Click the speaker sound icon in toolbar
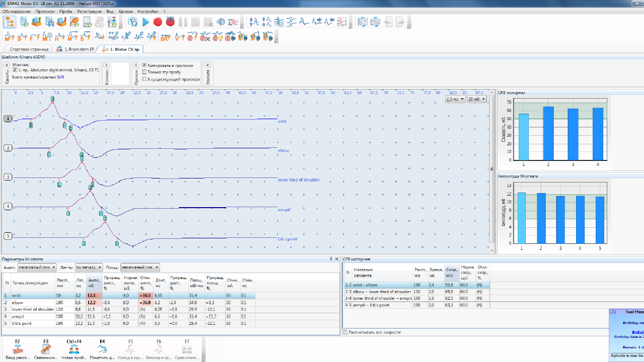This screenshot has width=644, height=362. coord(220,22)
